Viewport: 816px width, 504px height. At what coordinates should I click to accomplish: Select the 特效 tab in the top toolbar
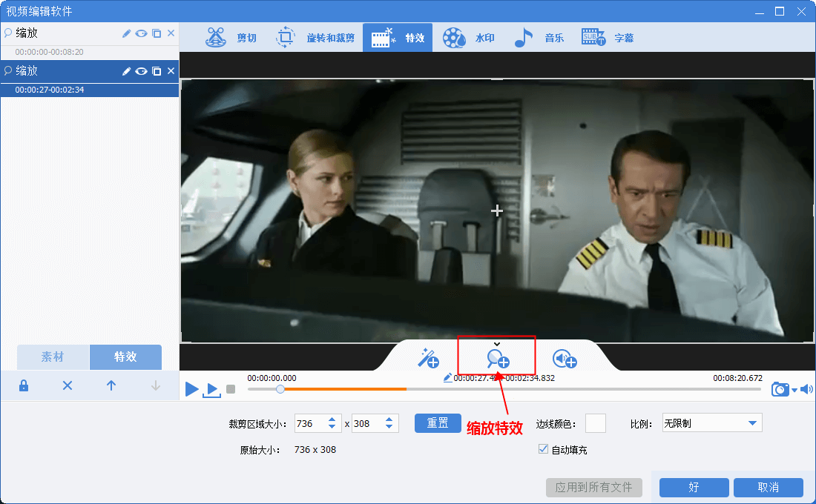[398, 38]
